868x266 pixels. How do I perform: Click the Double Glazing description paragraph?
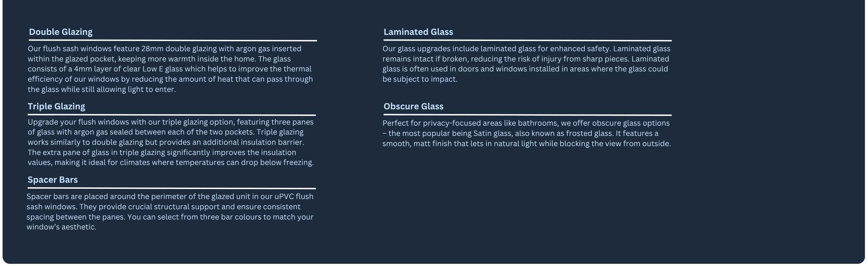pyautogui.click(x=171, y=69)
